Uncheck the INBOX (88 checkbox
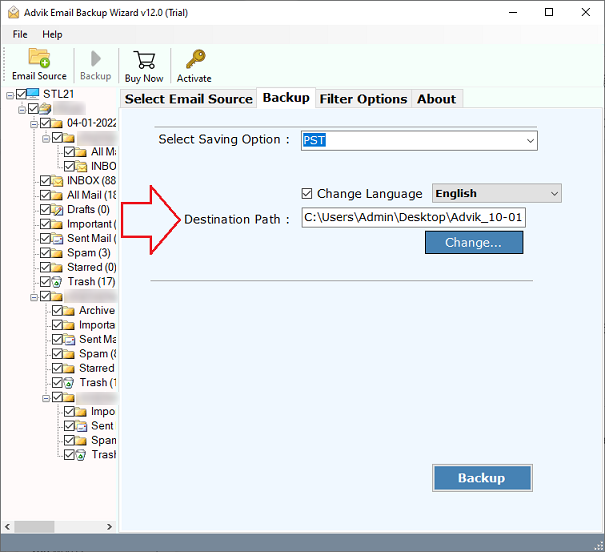The height and width of the screenshot is (552, 605). tap(45, 181)
